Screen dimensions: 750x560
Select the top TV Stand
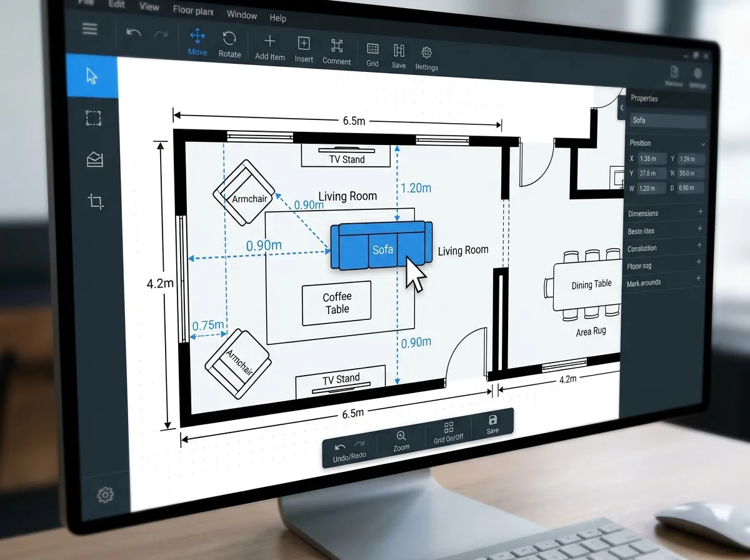(347, 155)
